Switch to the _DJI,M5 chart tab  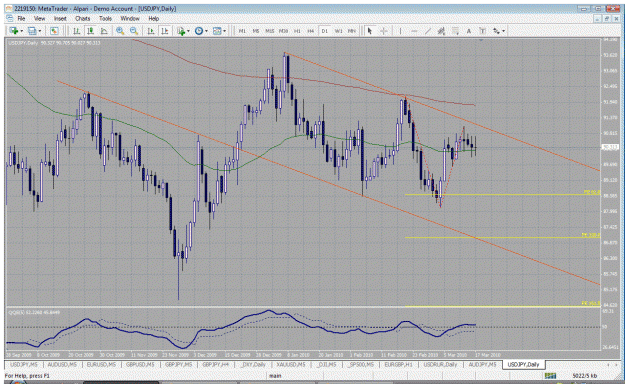pos(326,364)
